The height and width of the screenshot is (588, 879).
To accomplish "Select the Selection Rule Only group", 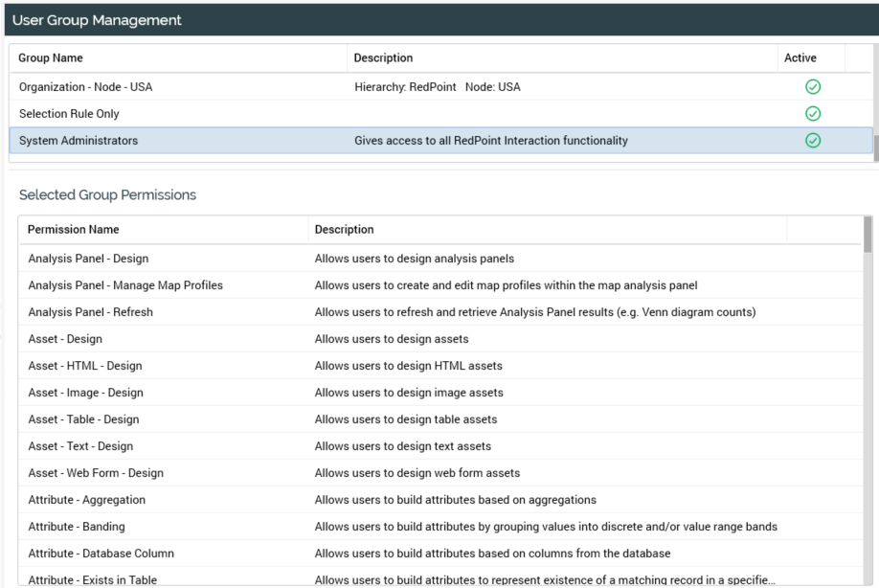I will (x=69, y=114).
